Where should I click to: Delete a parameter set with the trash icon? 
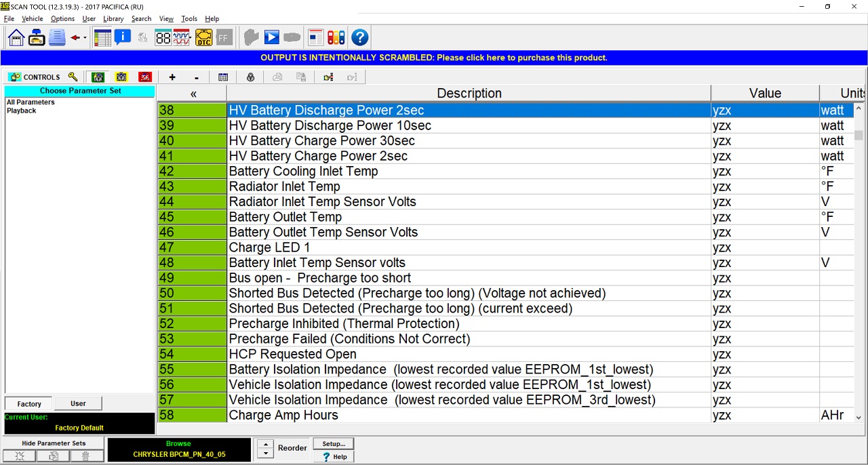pyautogui.click(x=85, y=456)
